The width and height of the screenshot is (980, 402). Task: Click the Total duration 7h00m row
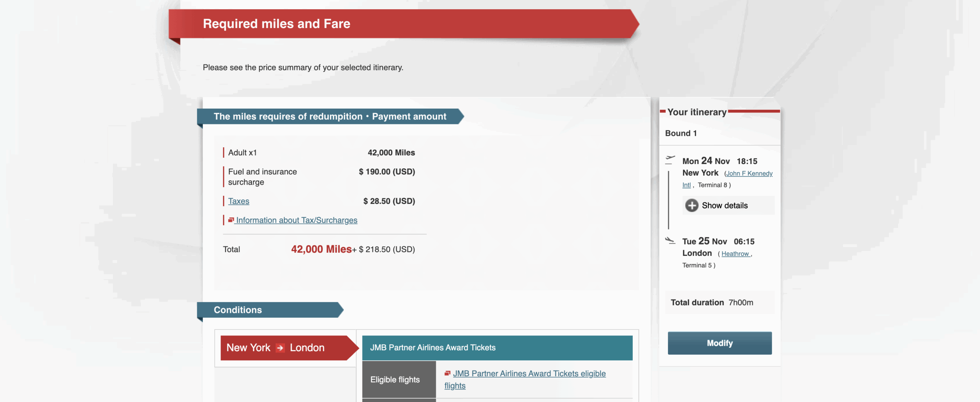[x=719, y=302]
